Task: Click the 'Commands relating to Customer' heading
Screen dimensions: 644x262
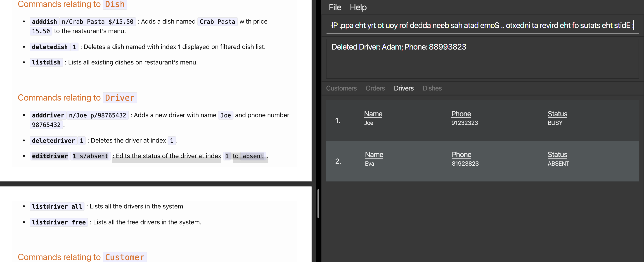Action: 82,257
